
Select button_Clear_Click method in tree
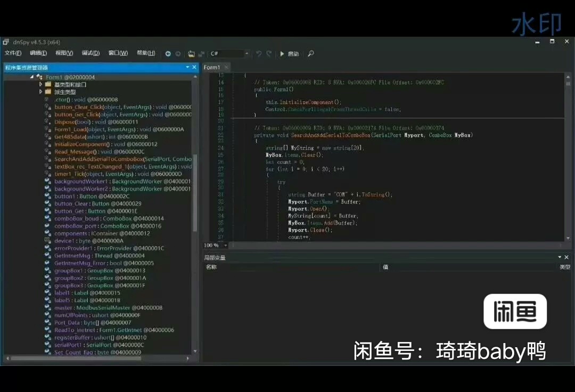pyautogui.click(x=122, y=107)
